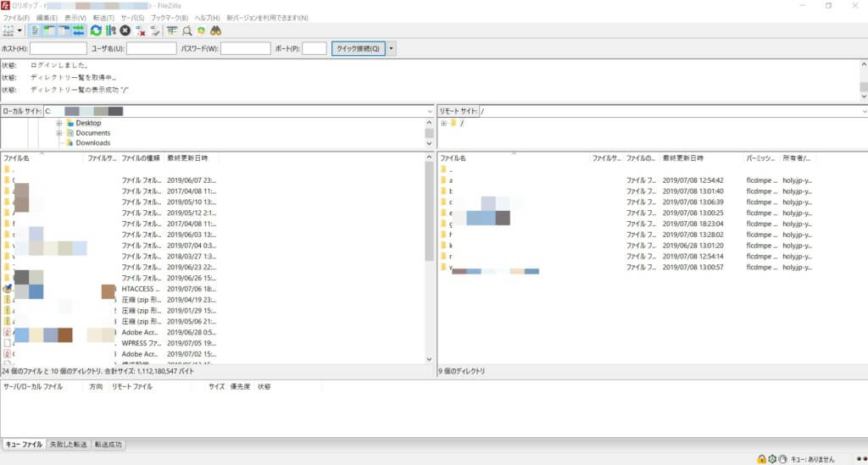The height and width of the screenshot is (465, 868).
Task: Click the local file list vertical scrollbar
Action: pyautogui.click(x=429, y=254)
